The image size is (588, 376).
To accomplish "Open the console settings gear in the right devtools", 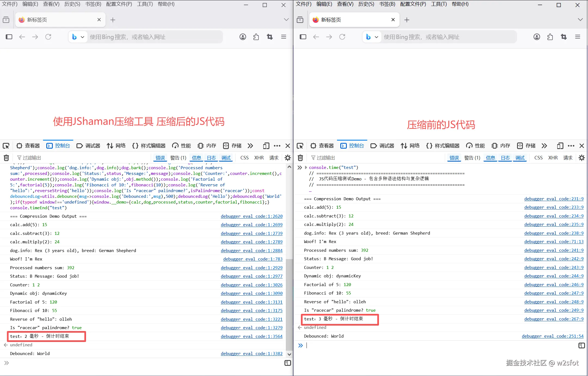I will [x=582, y=158].
